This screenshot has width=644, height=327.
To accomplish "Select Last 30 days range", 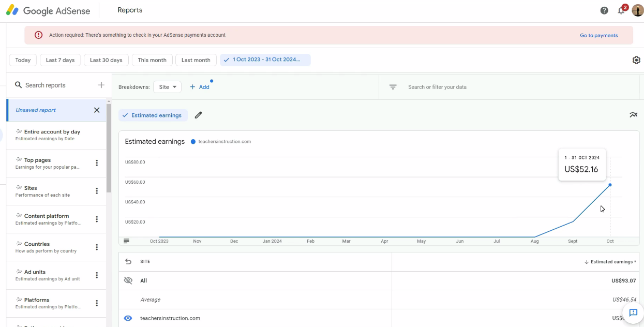I will [x=106, y=60].
